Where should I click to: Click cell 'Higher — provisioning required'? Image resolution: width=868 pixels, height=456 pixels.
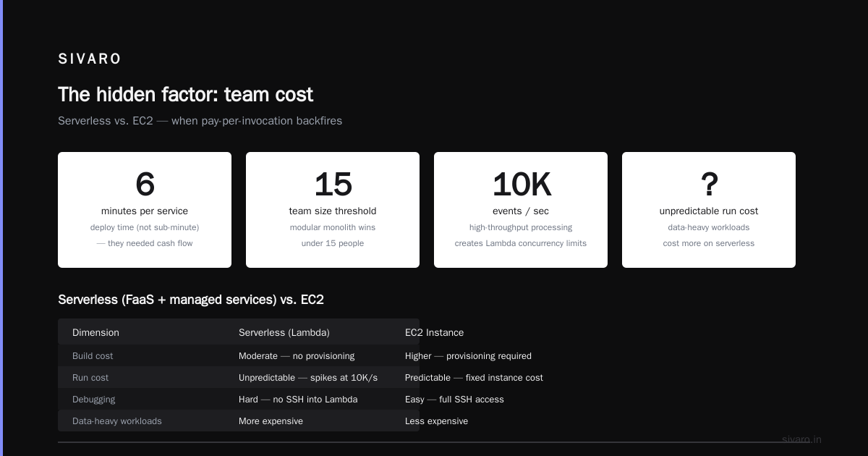468,356
